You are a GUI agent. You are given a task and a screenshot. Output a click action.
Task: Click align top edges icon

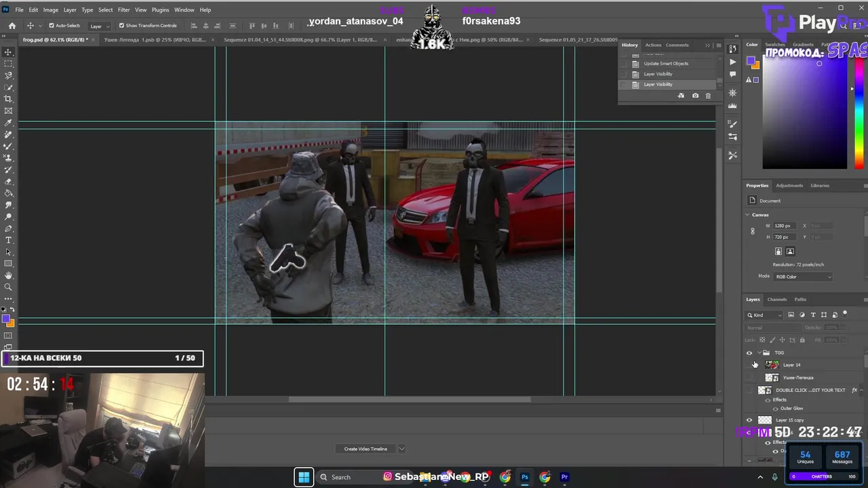[x=253, y=26]
